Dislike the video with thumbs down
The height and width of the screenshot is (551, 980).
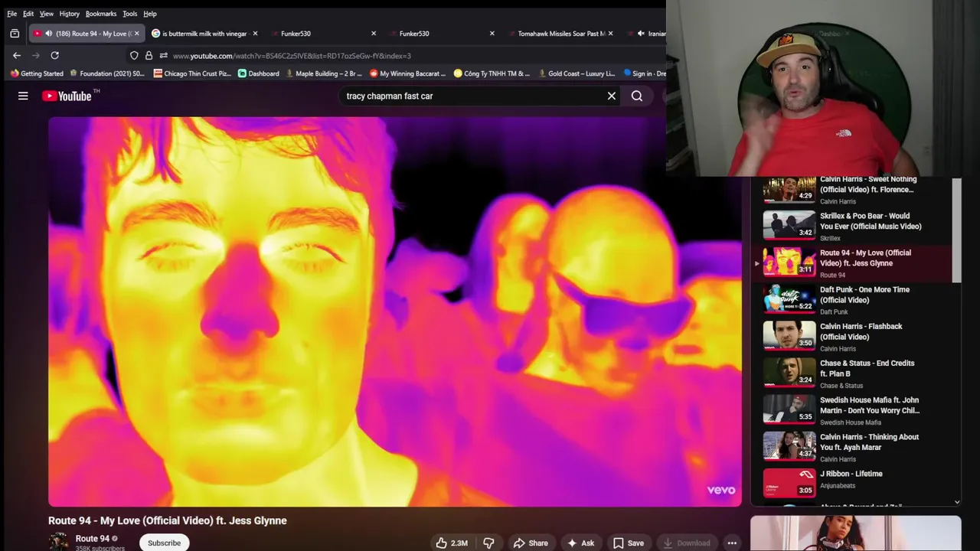488,543
